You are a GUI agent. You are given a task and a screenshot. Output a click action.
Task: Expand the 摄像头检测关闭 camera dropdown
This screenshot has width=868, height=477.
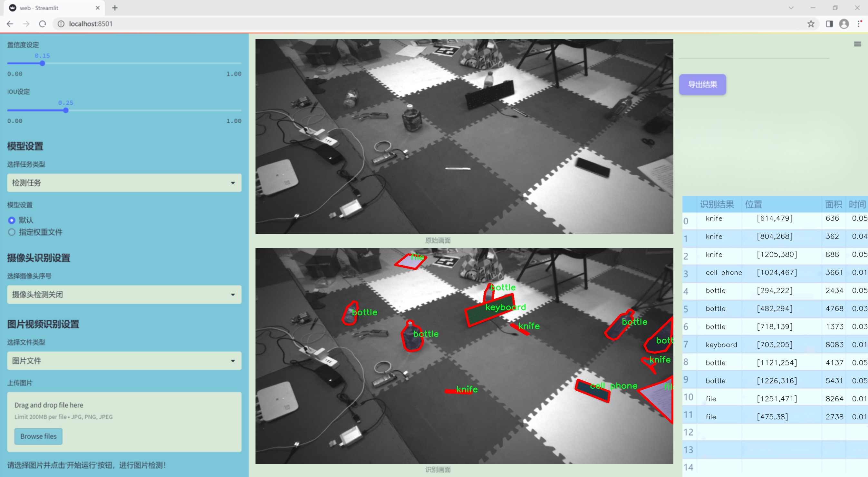point(124,294)
